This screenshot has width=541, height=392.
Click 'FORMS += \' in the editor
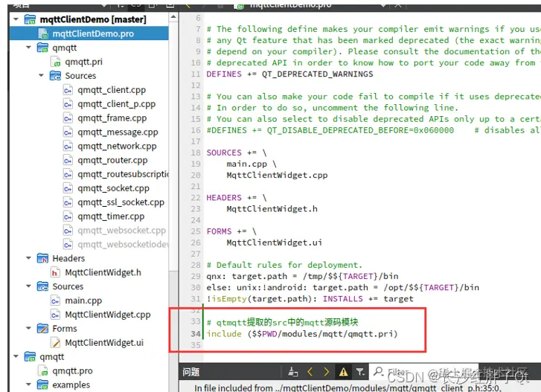[231, 231]
